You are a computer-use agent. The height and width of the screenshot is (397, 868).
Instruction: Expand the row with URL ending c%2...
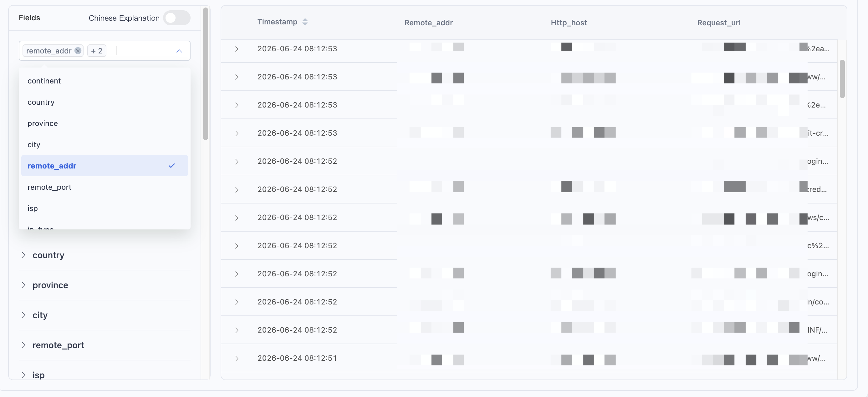(237, 246)
